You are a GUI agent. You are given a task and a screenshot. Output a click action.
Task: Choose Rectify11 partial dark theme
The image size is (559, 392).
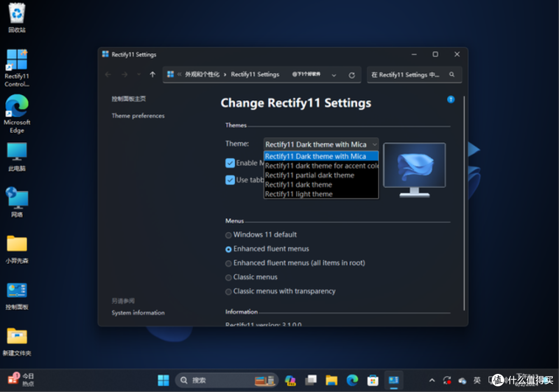click(x=310, y=175)
